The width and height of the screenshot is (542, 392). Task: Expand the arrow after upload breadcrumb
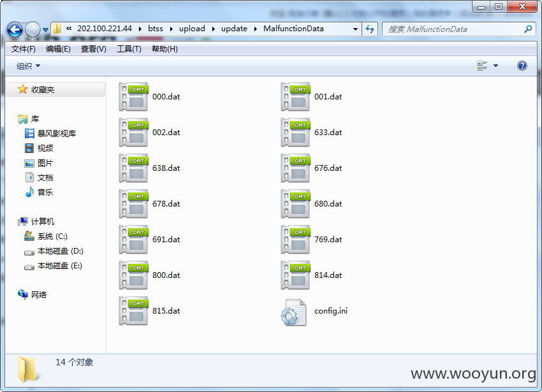tap(213, 29)
